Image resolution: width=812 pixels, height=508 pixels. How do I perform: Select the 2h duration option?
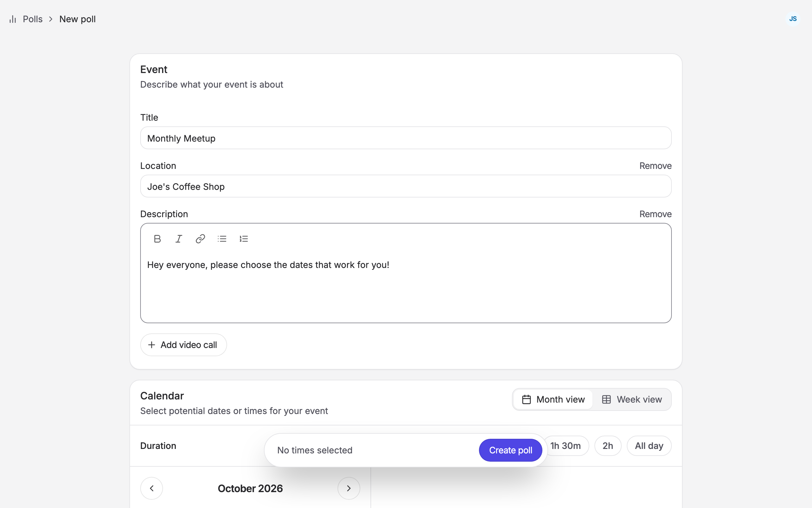tap(608, 446)
